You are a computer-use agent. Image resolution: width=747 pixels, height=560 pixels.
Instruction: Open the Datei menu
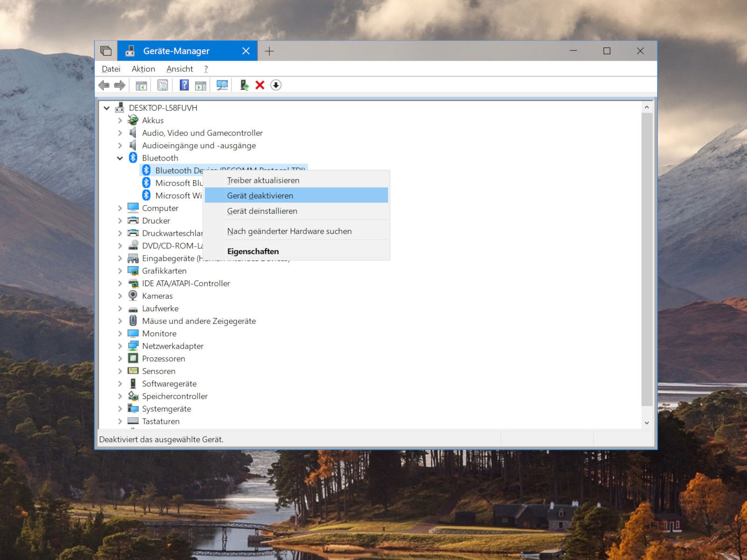[111, 69]
